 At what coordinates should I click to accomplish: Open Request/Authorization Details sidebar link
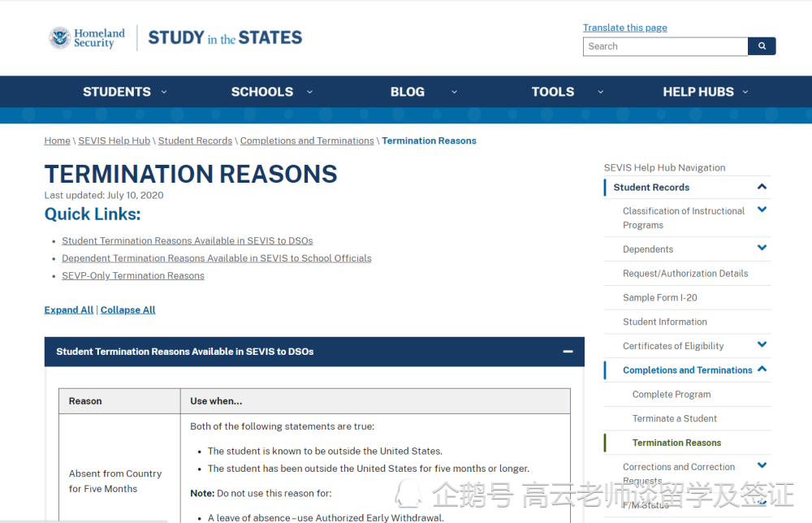click(685, 274)
